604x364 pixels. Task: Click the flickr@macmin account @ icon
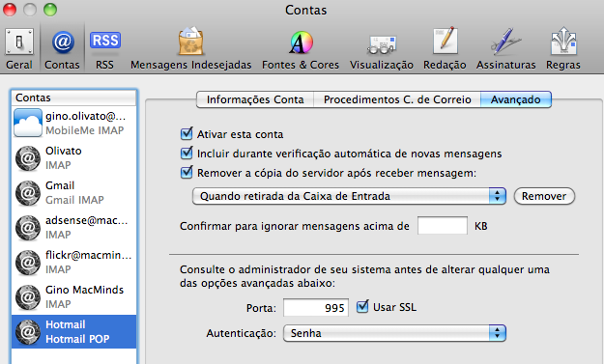pyautogui.click(x=28, y=263)
